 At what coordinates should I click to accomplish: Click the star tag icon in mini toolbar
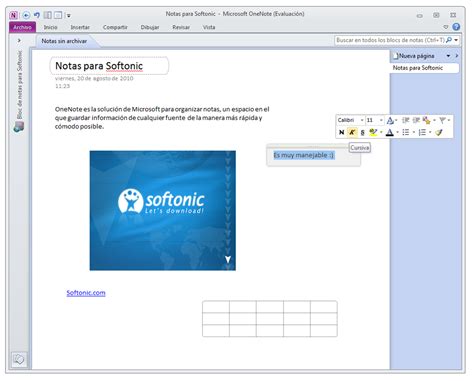point(426,120)
